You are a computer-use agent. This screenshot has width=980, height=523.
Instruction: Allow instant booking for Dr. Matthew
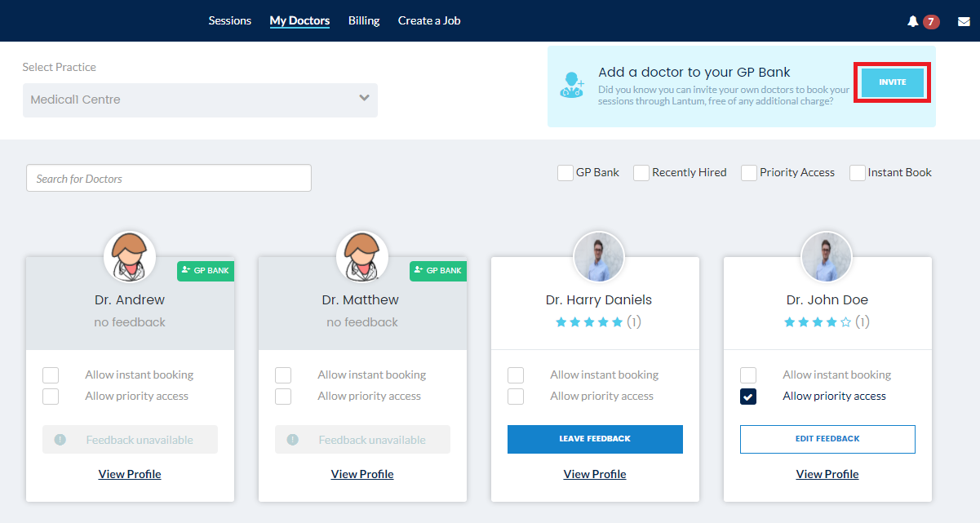[x=283, y=375]
